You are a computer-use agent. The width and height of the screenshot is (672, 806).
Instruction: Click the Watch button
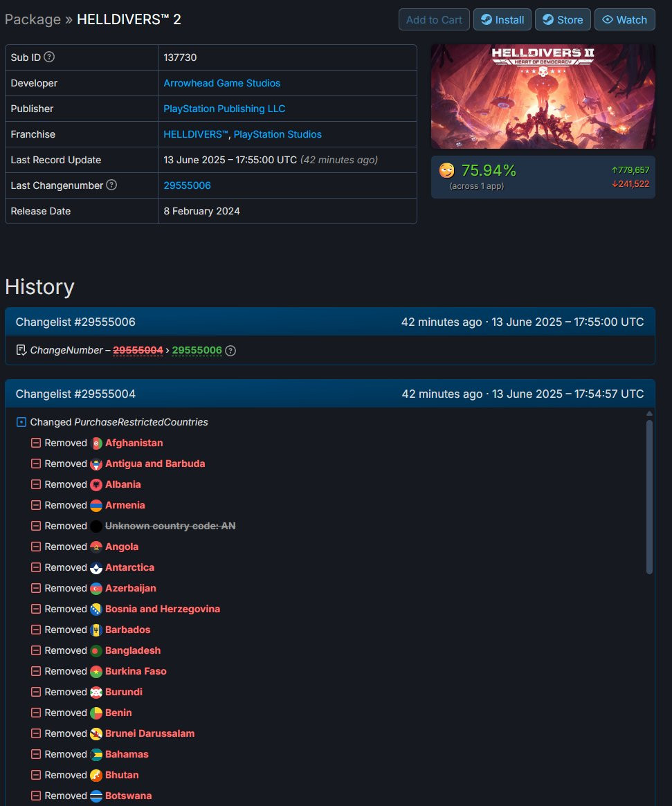click(625, 19)
